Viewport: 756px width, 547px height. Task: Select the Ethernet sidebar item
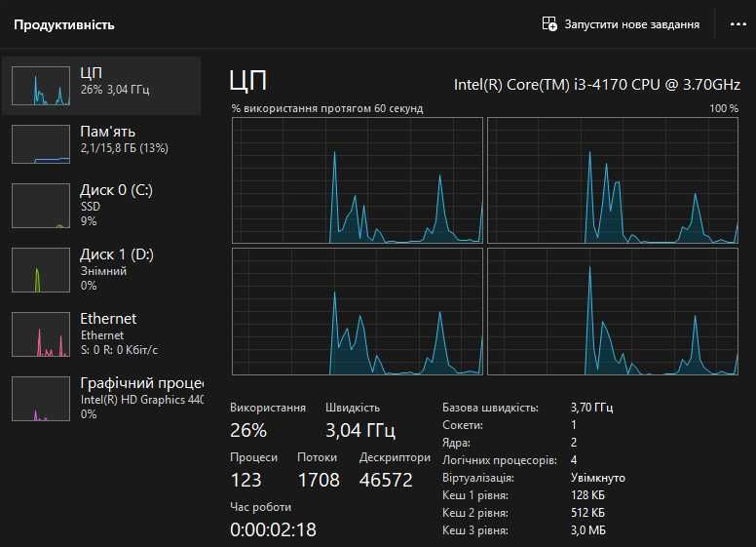pyautogui.click(x=101, y=333)
